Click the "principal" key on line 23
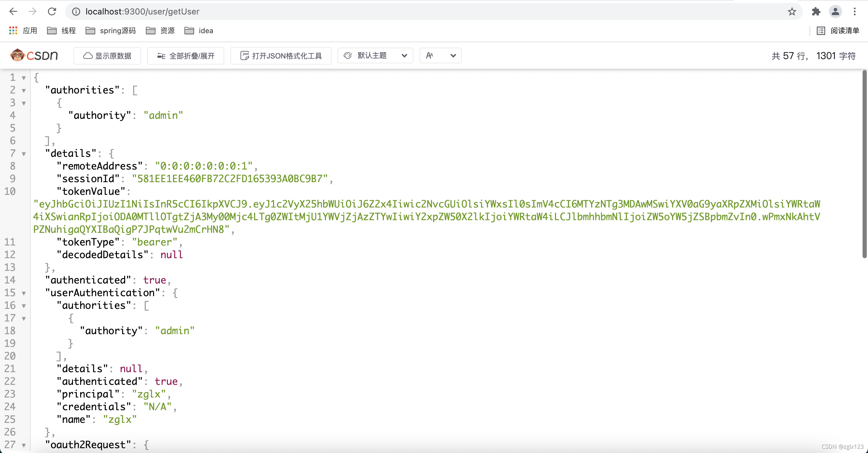 pos(88,394)
